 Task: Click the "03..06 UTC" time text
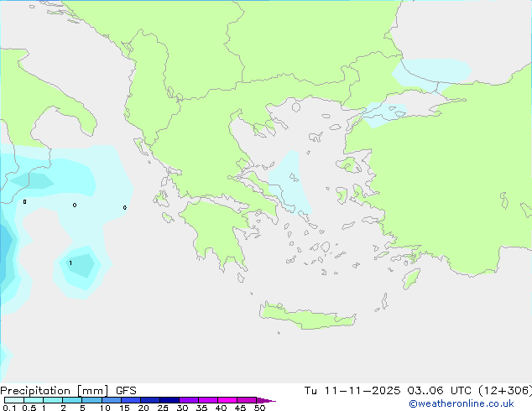click(x=440, y=391)
